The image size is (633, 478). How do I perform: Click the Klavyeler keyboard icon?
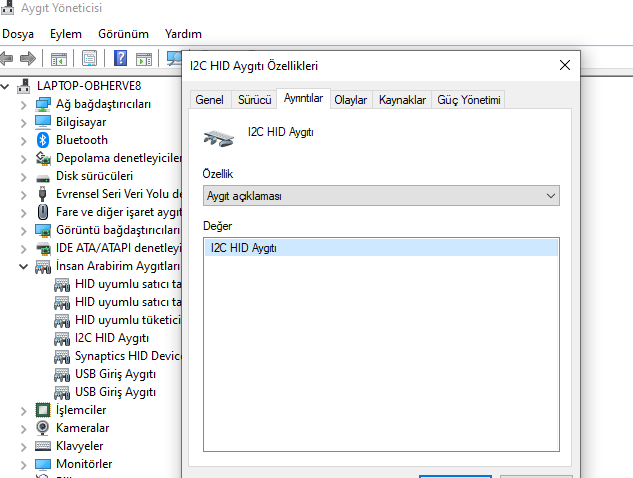pyautogui.click(x=43, y=446)
